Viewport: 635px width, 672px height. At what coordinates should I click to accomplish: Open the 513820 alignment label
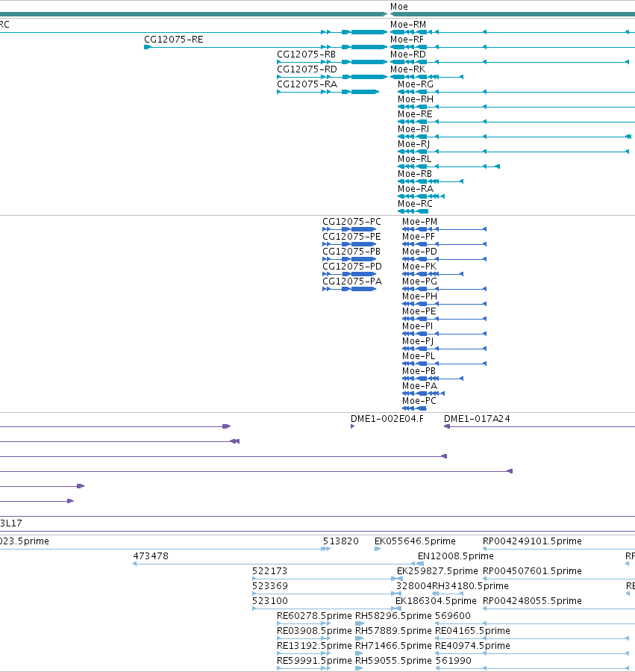tap(341, 541)
